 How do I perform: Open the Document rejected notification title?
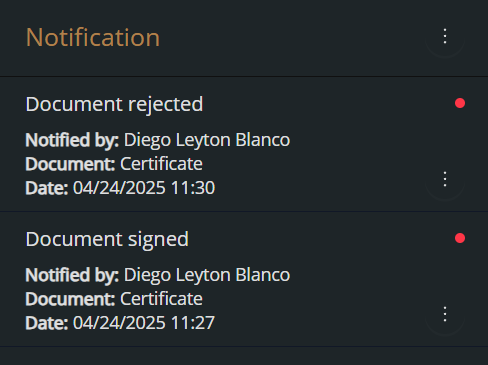coord(114,105)
